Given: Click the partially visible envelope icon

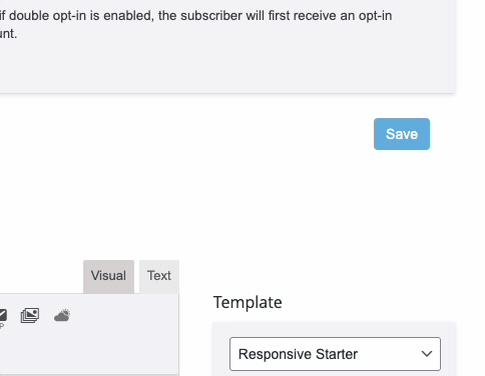Looking at the screenshot, I should (x=3, y=315).
